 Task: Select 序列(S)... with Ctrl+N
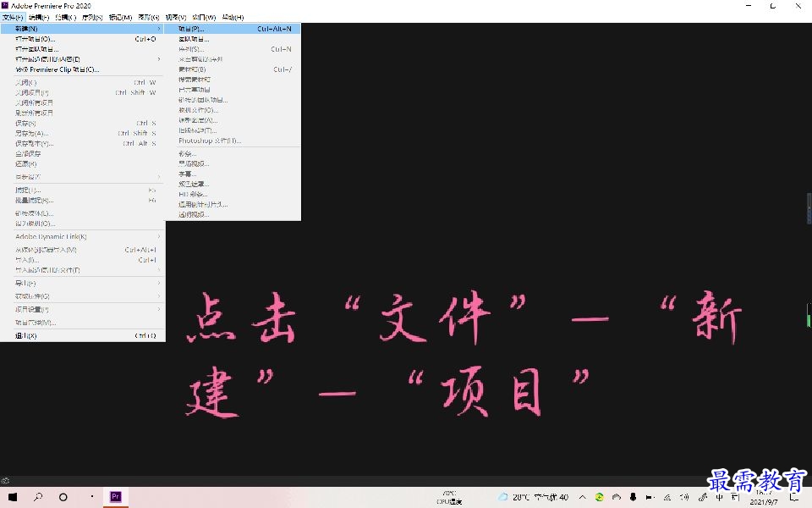[233, 49]
